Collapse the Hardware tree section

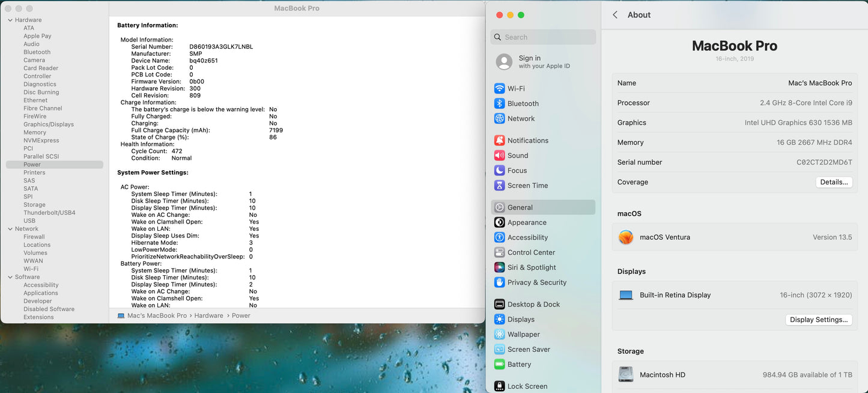pyautogui.click(x=10, y=20)
